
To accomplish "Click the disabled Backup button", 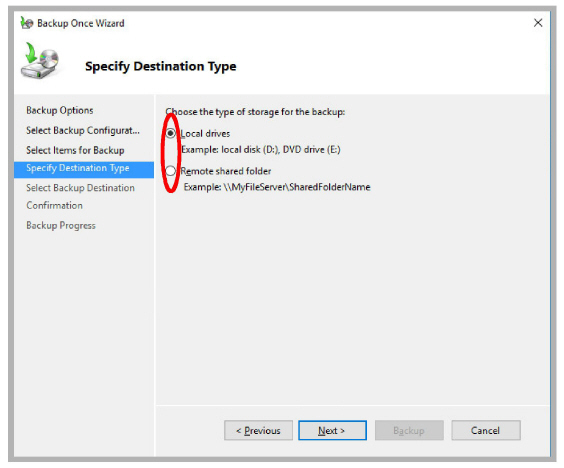I will (x=409, y=430).
